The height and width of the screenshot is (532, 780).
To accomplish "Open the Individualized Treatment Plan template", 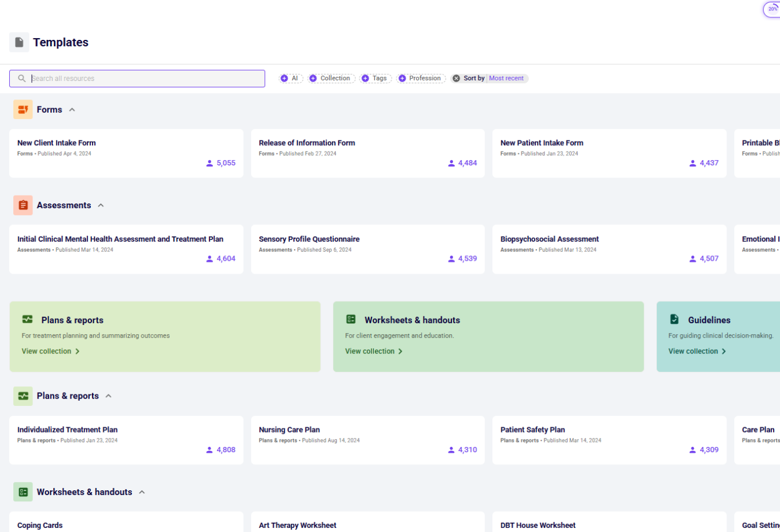I will pyautogui.click(x=126, y=440).
